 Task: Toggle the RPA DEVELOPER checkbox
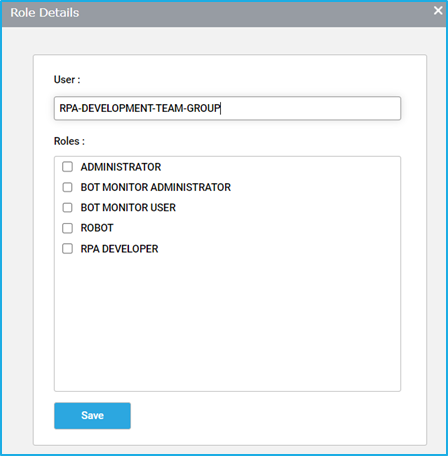point(67,249)
